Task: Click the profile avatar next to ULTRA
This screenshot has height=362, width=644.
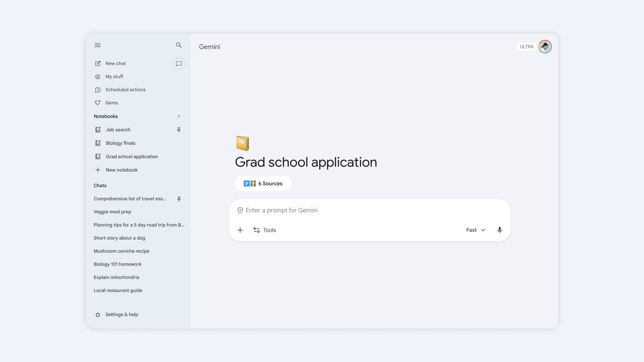Action: click(x=545, y=47)
